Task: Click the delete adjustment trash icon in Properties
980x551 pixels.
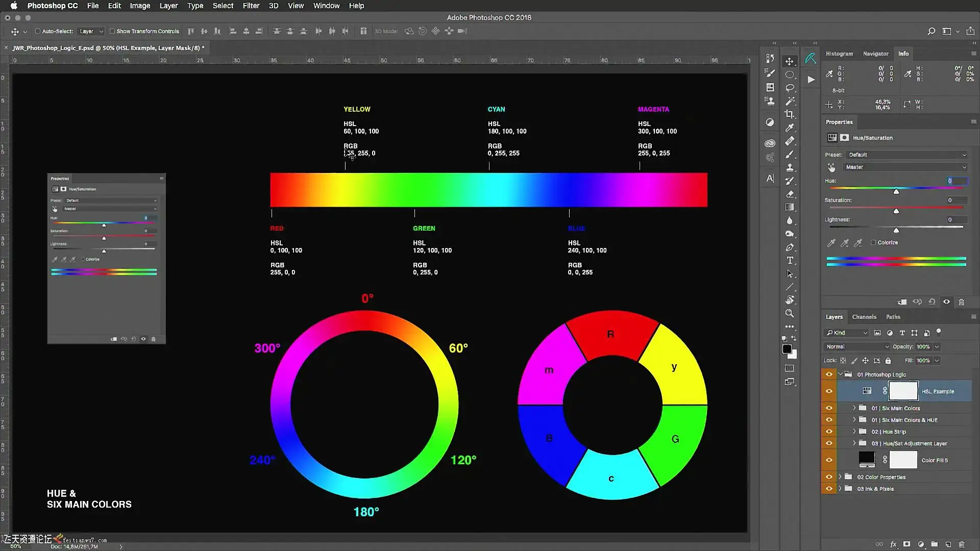Action: [x=961, y=302]
